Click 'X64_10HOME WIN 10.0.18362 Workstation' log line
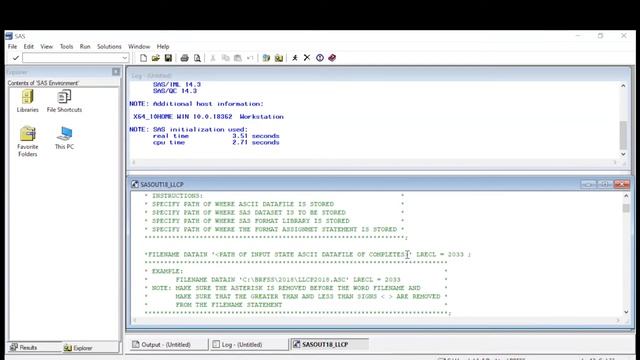This screenshot has height=360, width=640. pyautogui.click(x=208, y=117)
